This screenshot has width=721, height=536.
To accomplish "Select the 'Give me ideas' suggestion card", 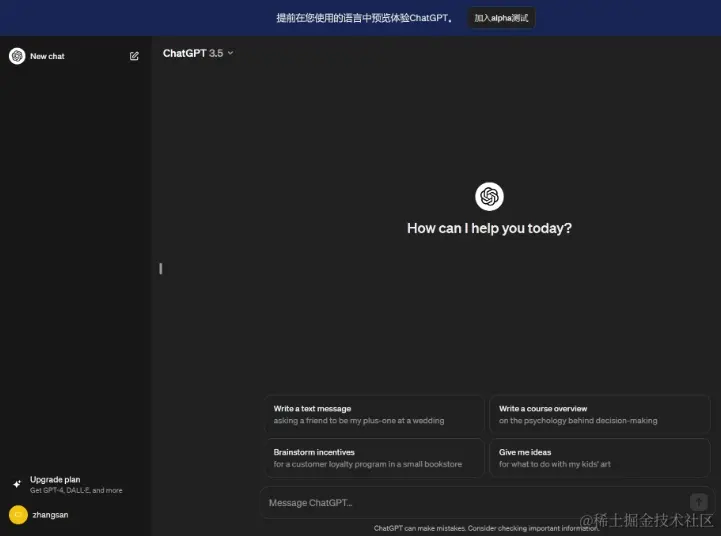I will tap(600, 458).
